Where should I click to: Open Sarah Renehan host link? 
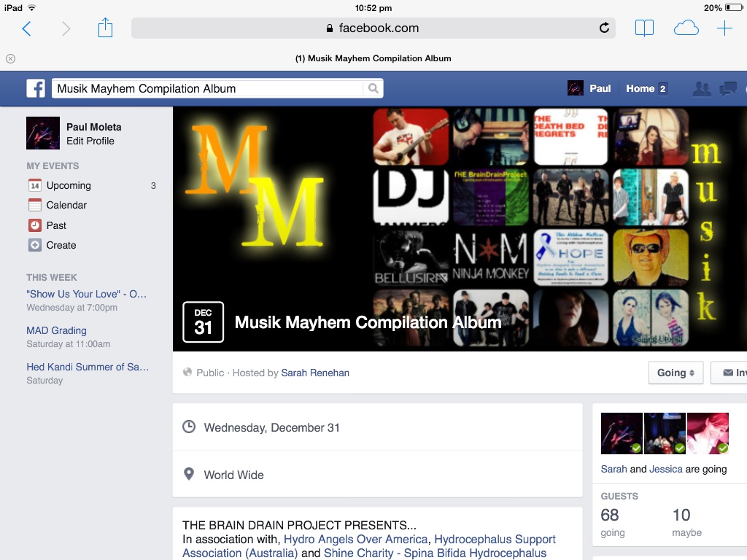315,373
